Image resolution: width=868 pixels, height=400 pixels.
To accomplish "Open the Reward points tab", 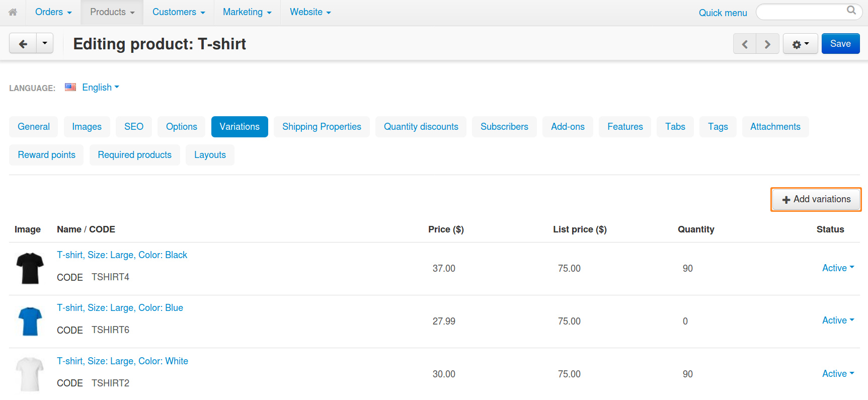I will 46,155.
